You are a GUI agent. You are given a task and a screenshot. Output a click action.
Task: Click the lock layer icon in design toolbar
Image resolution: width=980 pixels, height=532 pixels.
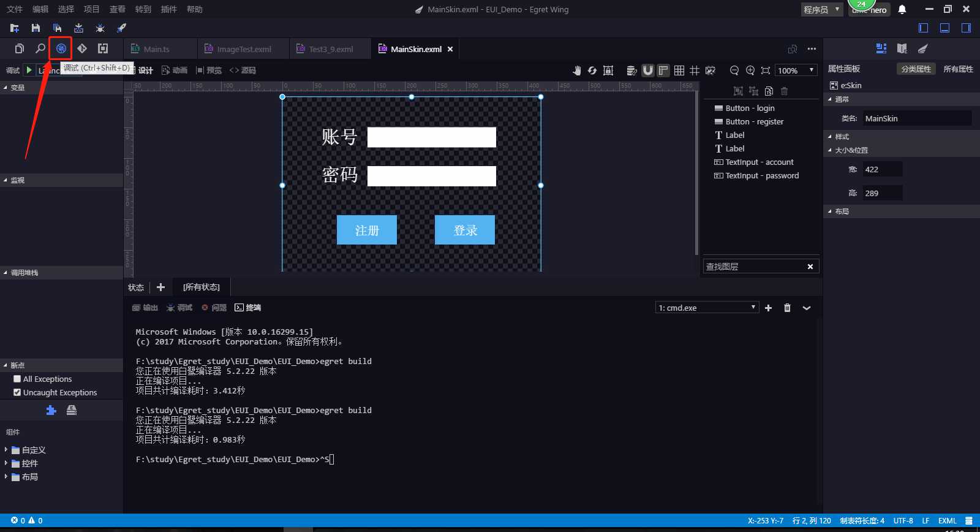pos(608,70)
